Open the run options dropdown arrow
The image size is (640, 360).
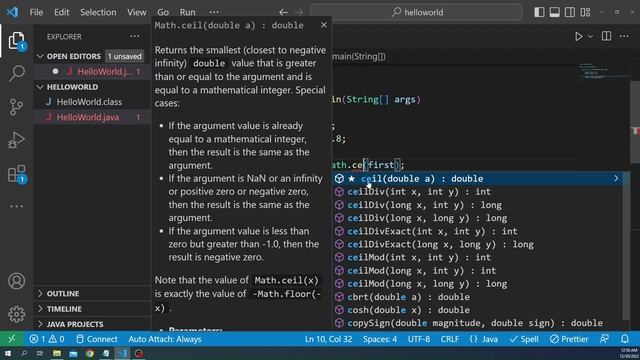pyautogui.click(x=590, y=36)
